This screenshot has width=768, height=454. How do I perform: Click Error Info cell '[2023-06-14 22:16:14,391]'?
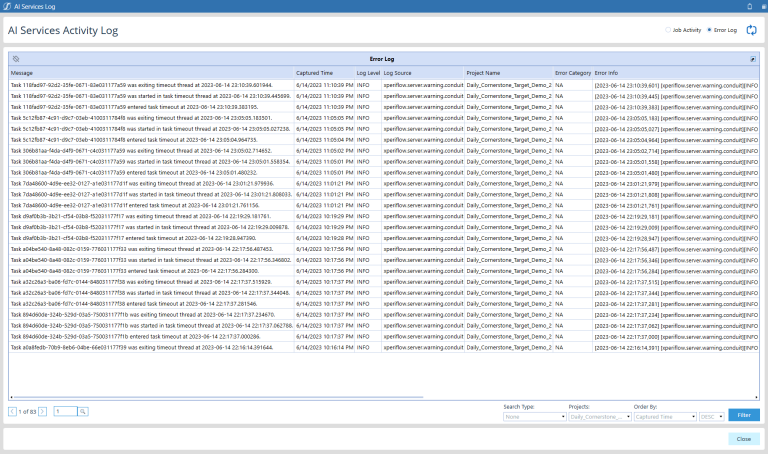point(676,347)
